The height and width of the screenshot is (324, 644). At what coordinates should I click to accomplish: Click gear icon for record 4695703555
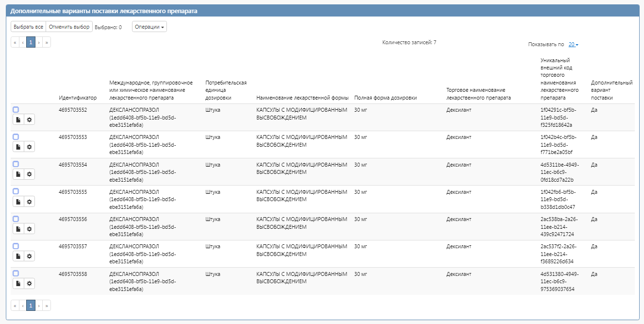tap(29, 202)
